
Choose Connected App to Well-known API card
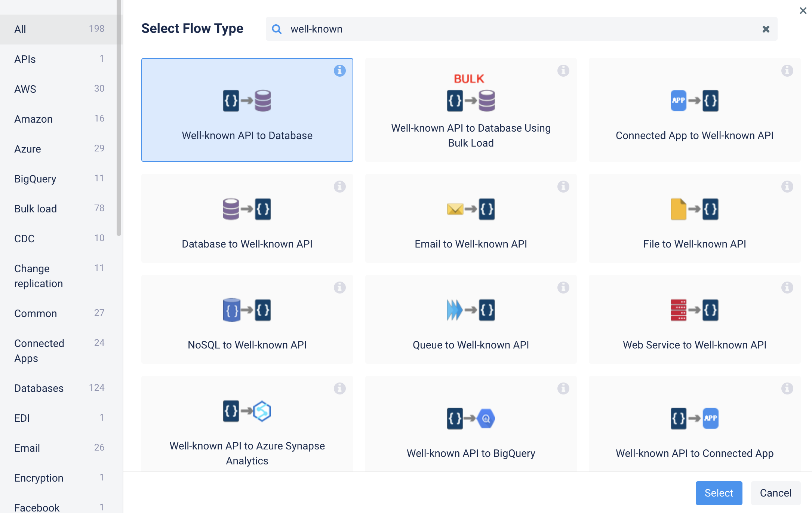(x=694, y=110)
